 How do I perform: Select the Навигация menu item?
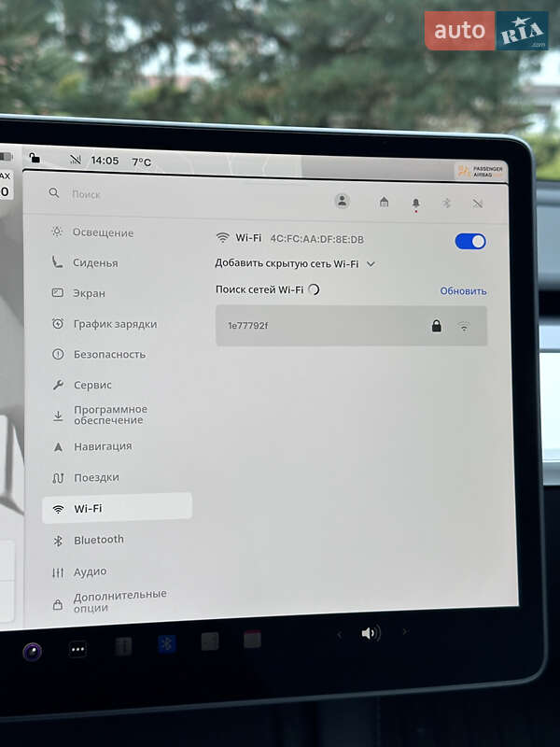[x=91, y=446]
